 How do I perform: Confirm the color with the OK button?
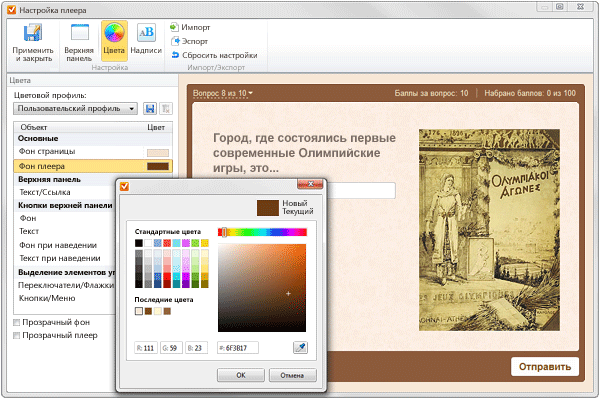(241, 375)
